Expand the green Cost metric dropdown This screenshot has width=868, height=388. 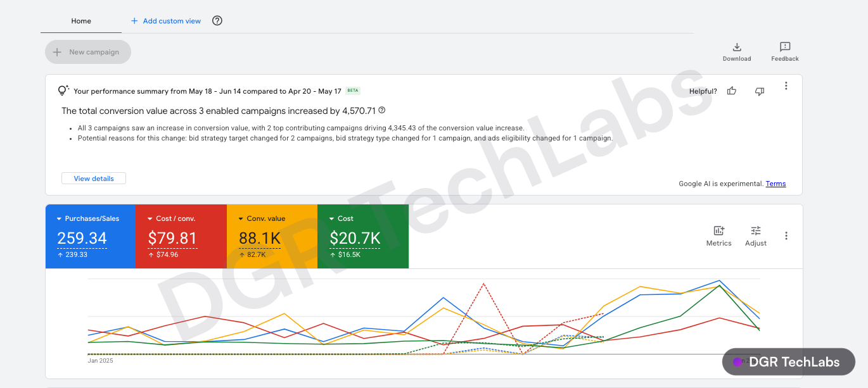(331, 219)
